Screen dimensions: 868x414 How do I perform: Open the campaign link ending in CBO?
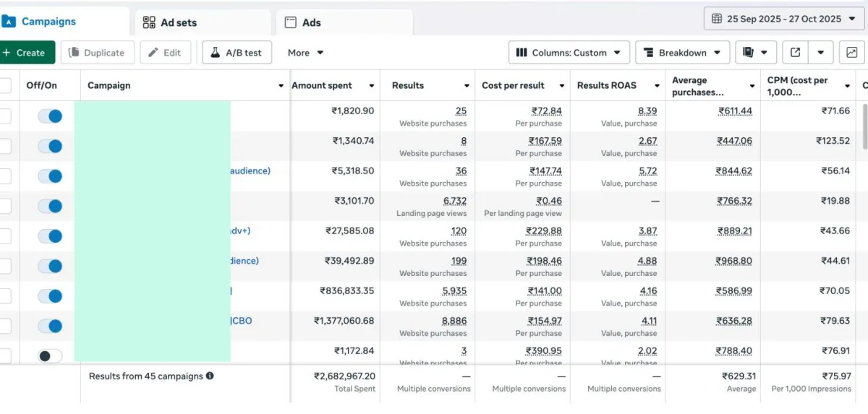click(x=241, y=321)
